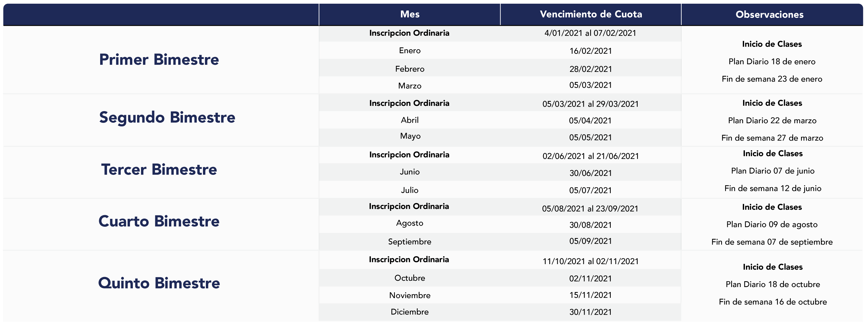
Task: Click Plan Diario 18 de enero text
Action: point(772,62)
